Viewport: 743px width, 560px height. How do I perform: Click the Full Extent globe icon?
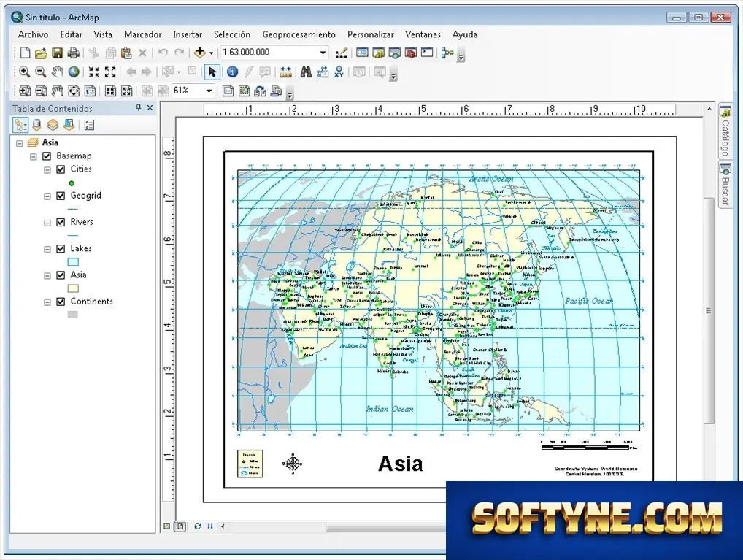(x=74, y=72)
